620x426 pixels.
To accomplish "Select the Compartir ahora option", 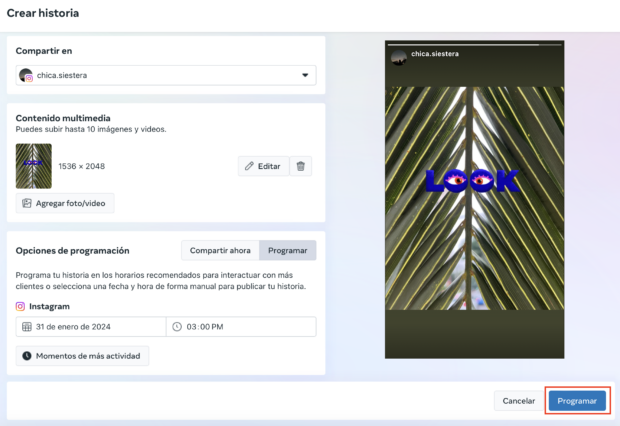I will click(x=220, y=250).
